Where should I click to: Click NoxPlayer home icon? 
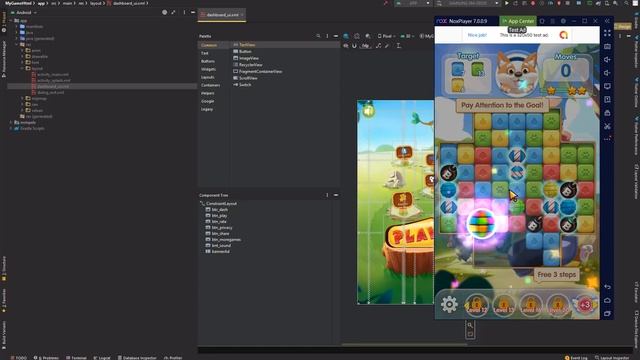(x=607, y=300)
